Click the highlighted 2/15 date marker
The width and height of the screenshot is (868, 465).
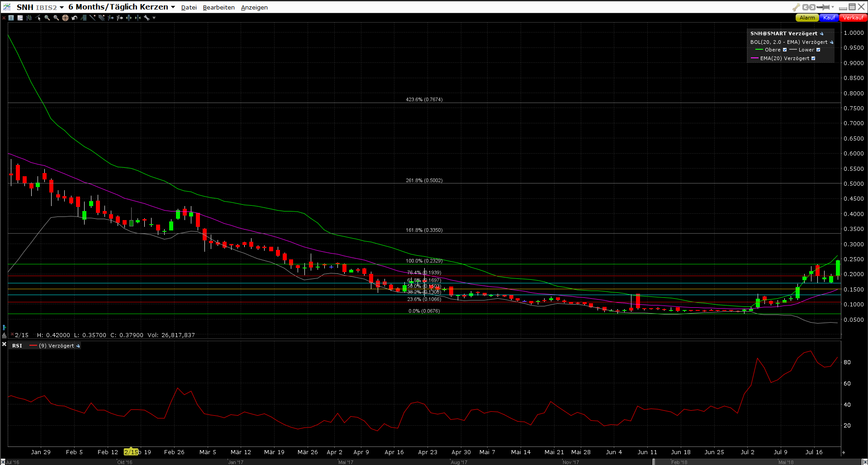tap(131, 451)
